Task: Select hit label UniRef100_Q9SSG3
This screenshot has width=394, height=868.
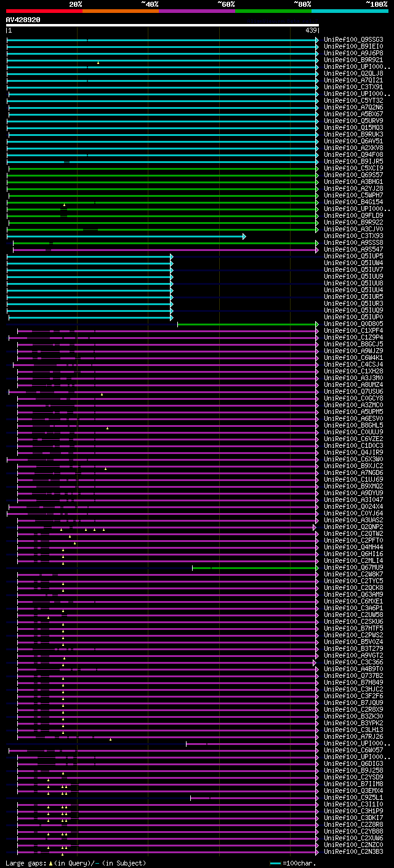Action: (353, 40)
